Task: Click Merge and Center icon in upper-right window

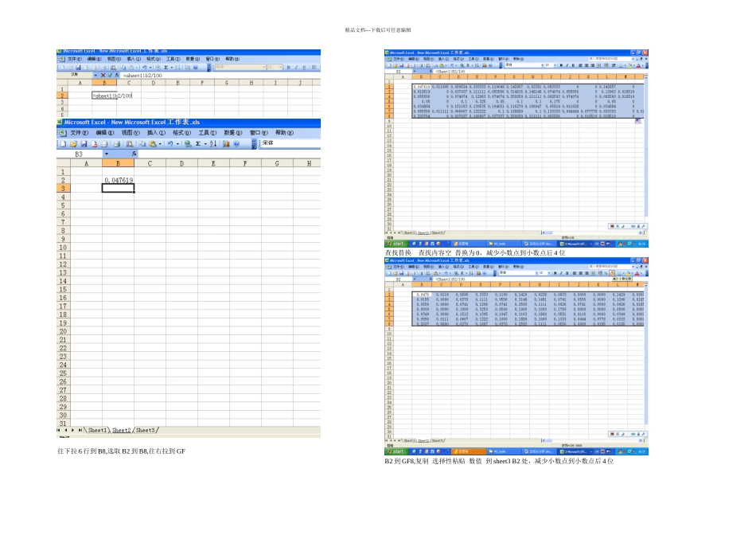Action: (x=598, y=65)
